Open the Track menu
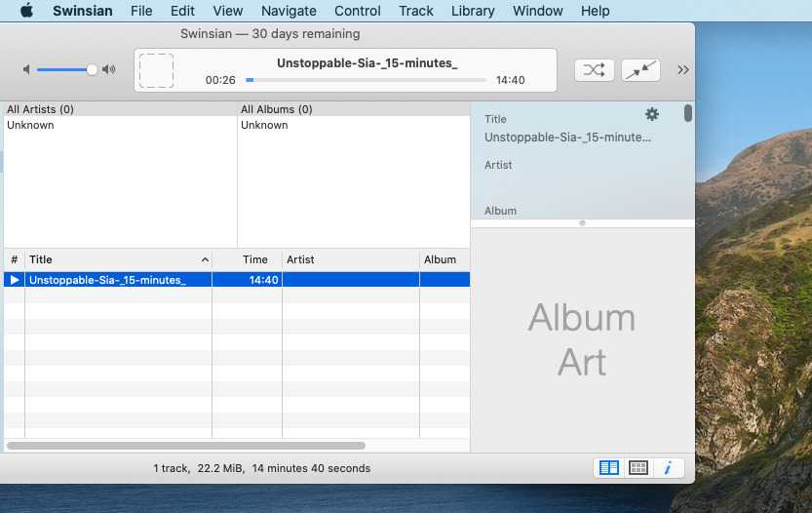 416,11
